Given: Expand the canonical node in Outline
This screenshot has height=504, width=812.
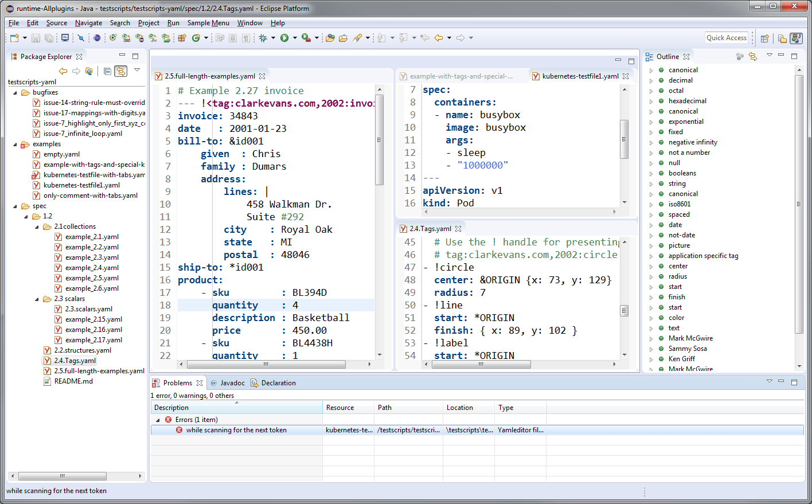Looking at the screenshot, I should [650, 69].
